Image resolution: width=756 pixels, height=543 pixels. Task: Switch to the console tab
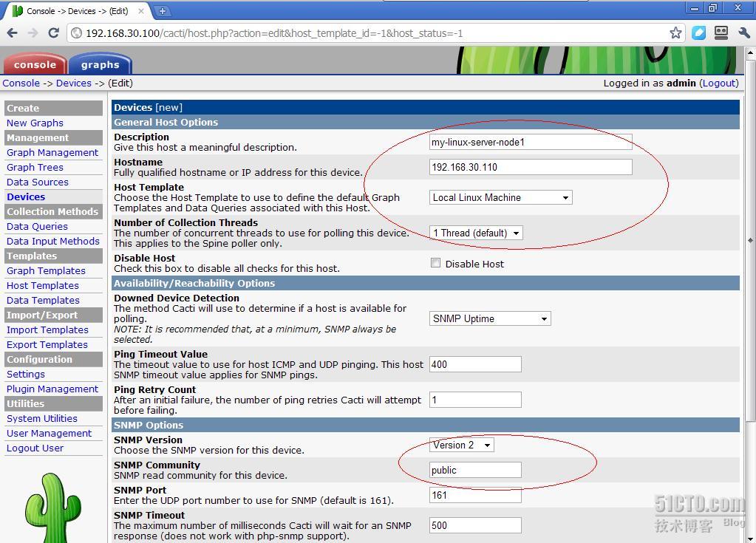[35, 64]
